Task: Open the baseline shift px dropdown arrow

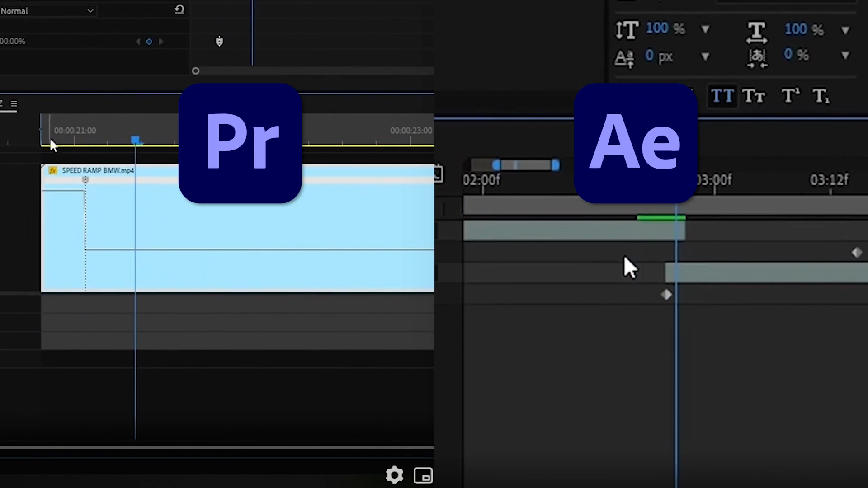Action: (705, 56)
